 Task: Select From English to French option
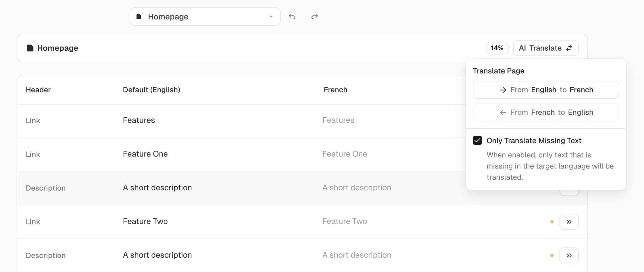tap(546, 90)
